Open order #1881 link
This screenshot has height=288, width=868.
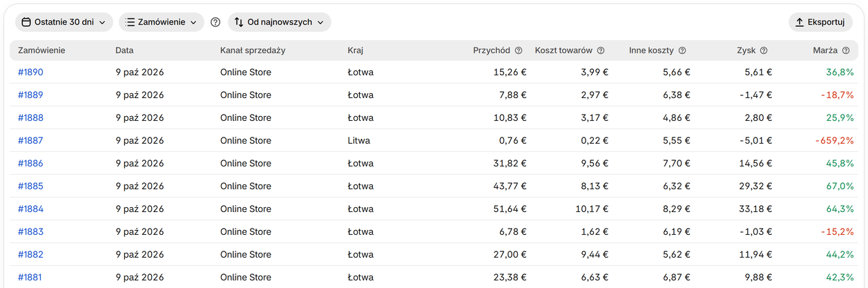[30, 277]
